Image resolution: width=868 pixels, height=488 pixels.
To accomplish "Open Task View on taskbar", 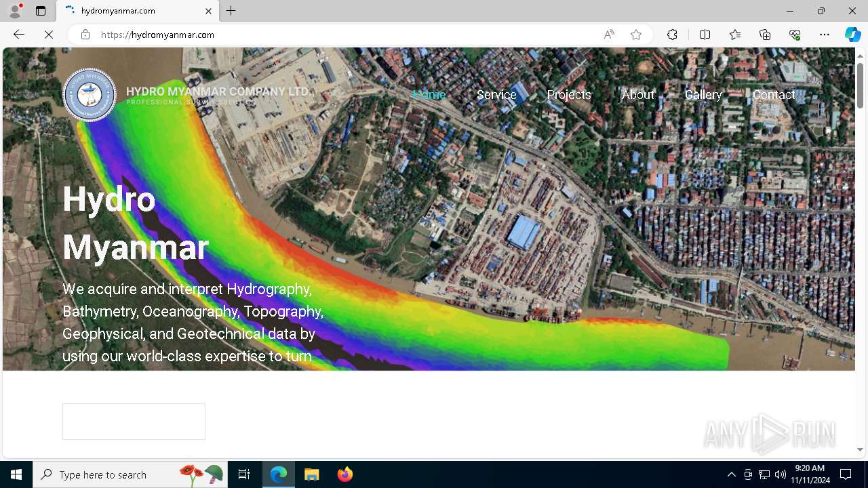I will click(x=244, y=474).
